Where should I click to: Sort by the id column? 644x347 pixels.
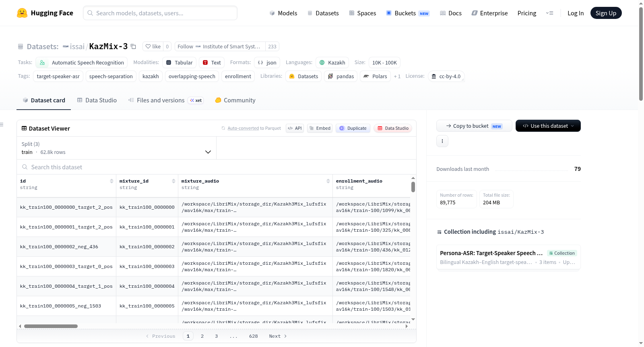coord(111,181)
